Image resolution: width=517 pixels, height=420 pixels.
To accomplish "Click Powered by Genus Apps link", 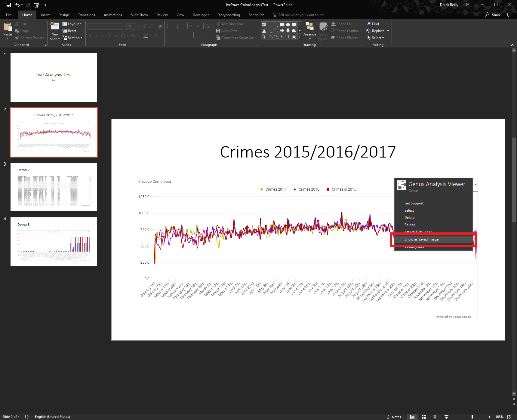I will tap(454, 317).
